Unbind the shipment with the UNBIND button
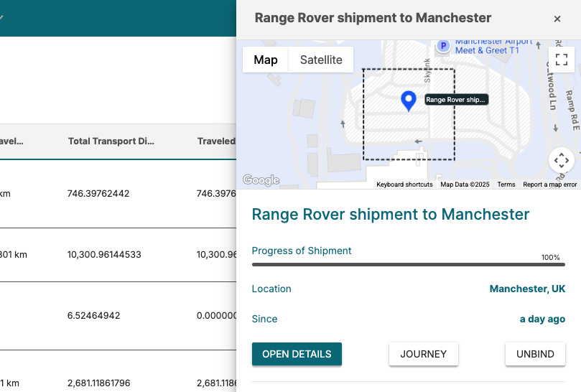Image resolution: width=581 pixels, height=392 pixels. [x=535, y=354]
